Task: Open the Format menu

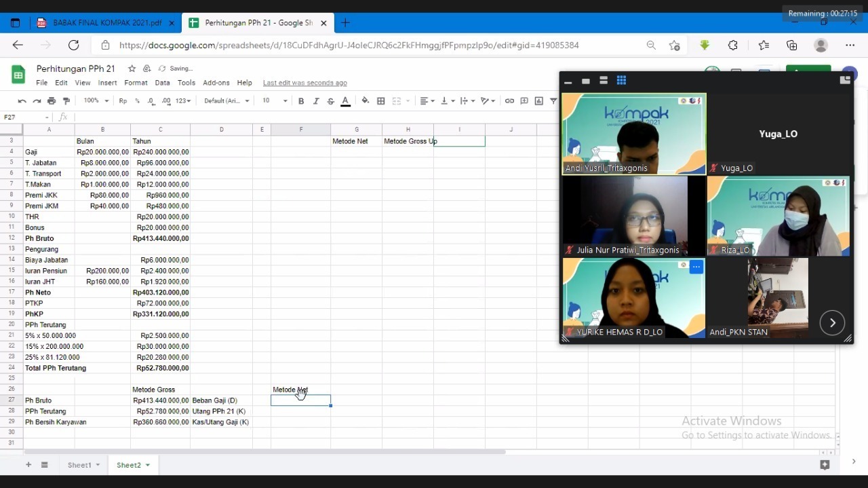Action: [x=136, y=83]
